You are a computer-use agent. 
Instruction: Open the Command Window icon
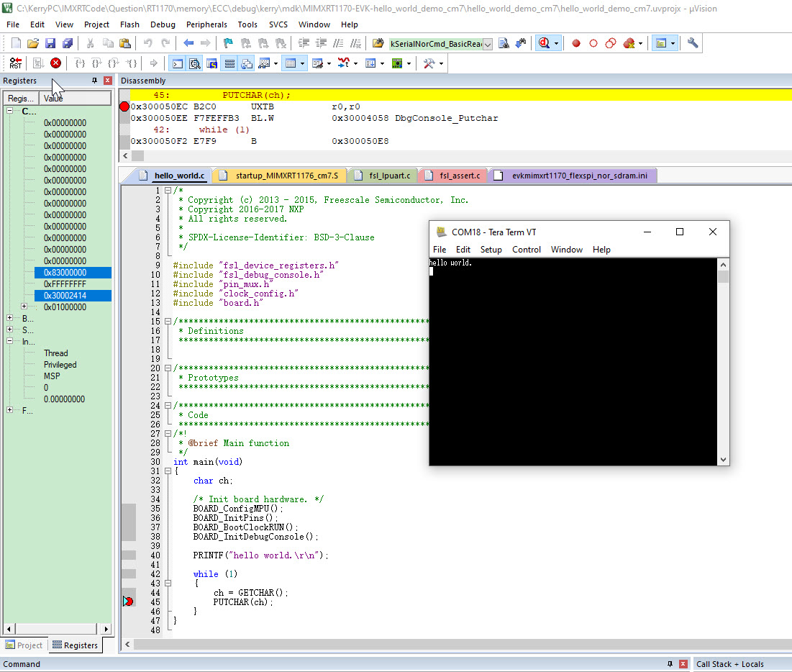176,63
